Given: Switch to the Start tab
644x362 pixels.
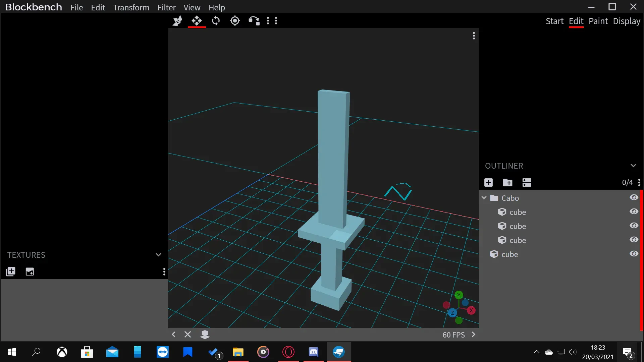Looking at the screenshot, I should pos(554,21).
